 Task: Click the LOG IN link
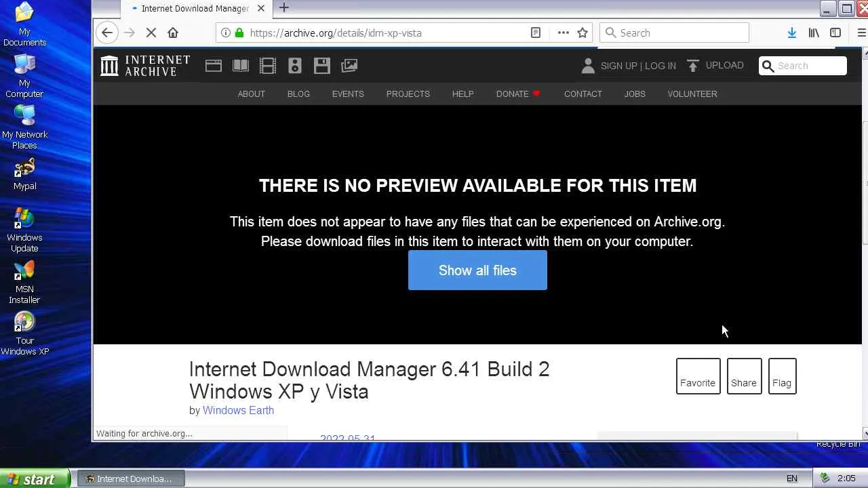point(660,66)
